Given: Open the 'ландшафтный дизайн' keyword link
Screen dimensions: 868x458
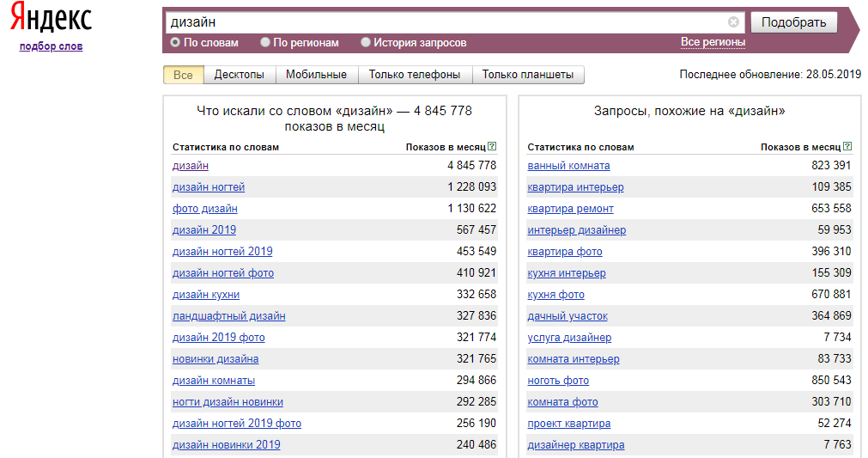Looking at the screenshot, I should tap(228, 316).
